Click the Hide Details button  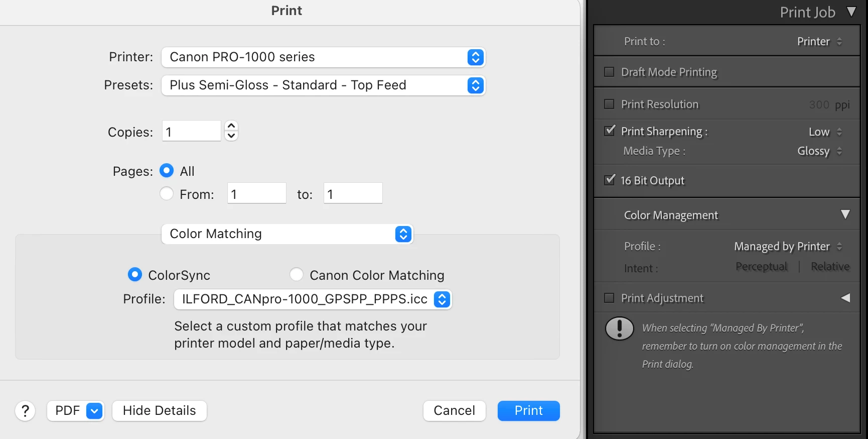(159, 411)
